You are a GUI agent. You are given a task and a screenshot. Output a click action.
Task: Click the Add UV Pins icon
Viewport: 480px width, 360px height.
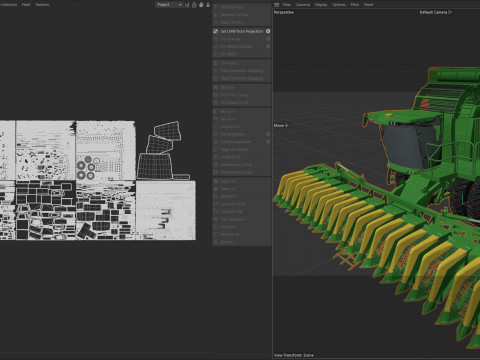tap(216, 7)
